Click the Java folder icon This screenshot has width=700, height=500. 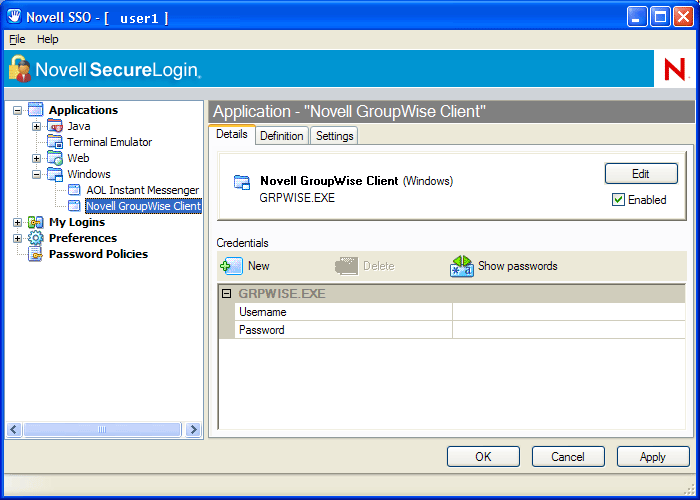(x=55, y=126)
